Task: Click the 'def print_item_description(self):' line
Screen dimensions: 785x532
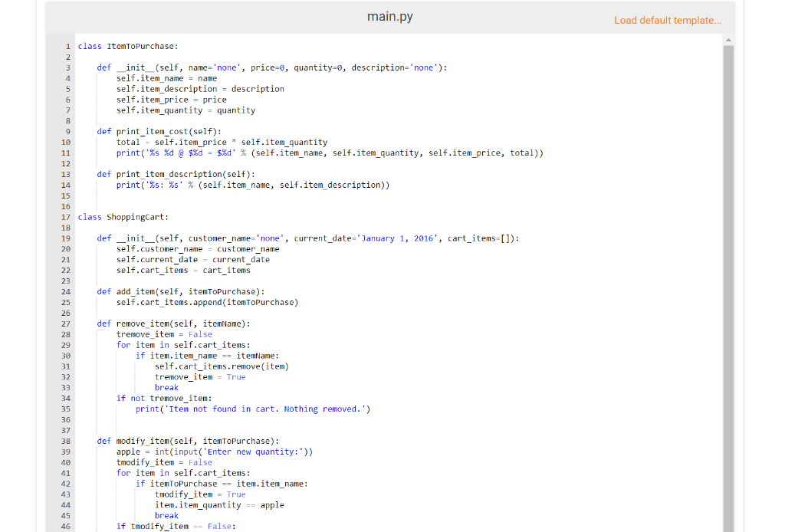Action: coord(176,174)
